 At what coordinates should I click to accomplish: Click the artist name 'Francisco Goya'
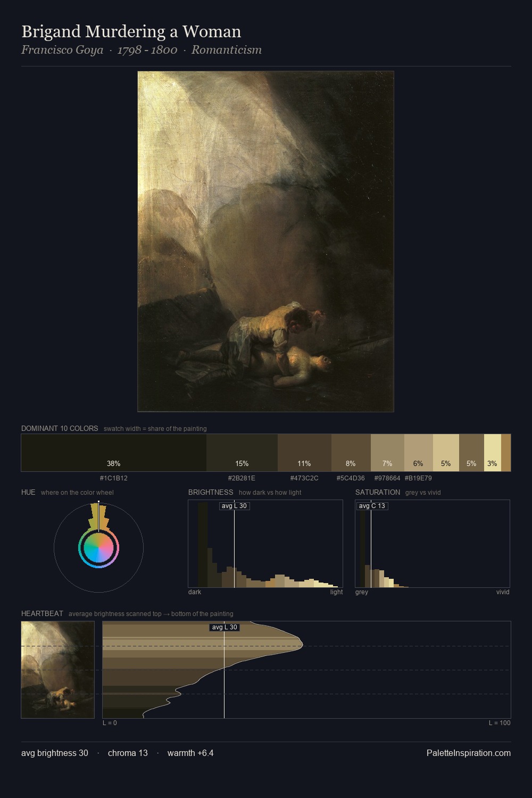pos(62,50)
